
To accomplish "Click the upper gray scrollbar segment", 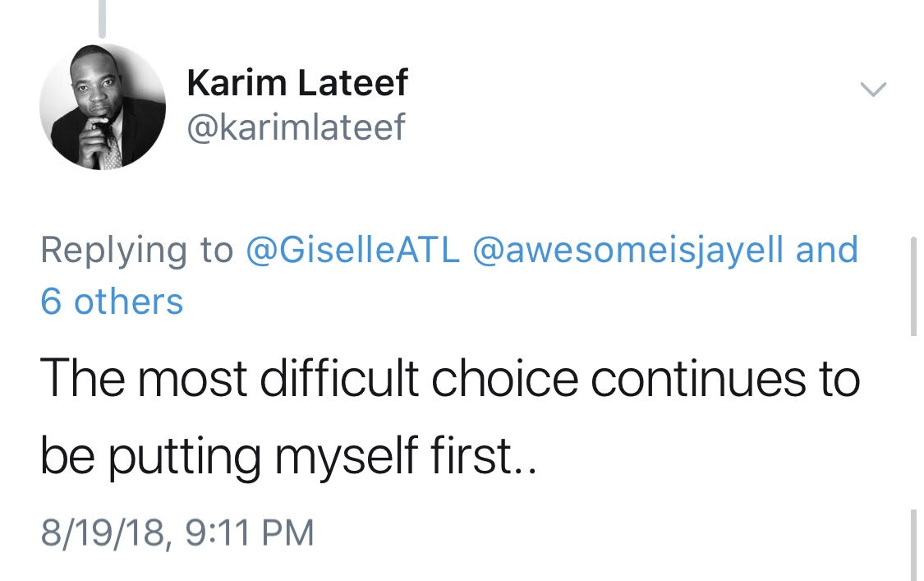I will [x=913, y=286].
